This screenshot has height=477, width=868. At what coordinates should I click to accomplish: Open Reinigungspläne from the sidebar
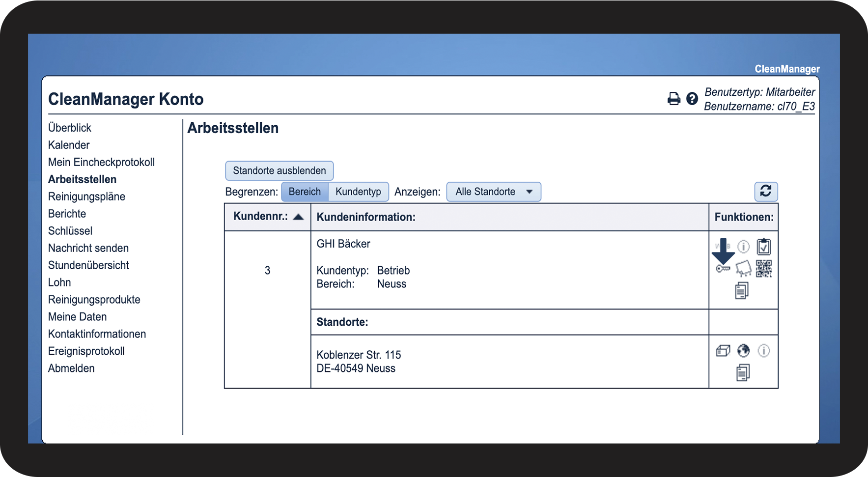(86, 196)
